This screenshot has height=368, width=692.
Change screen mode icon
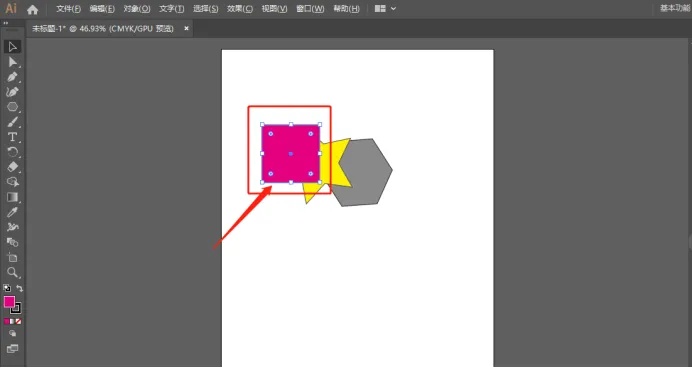(x=12, y=349)
